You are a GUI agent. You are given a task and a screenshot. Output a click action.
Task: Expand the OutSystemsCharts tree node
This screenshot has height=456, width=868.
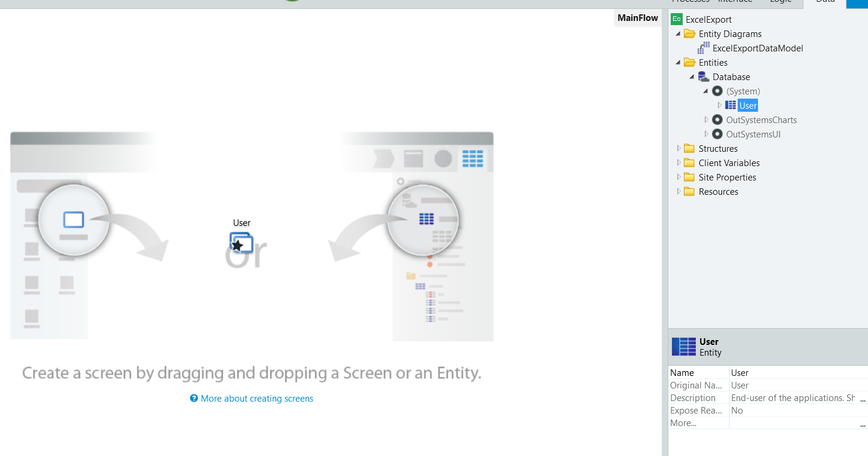707,120
